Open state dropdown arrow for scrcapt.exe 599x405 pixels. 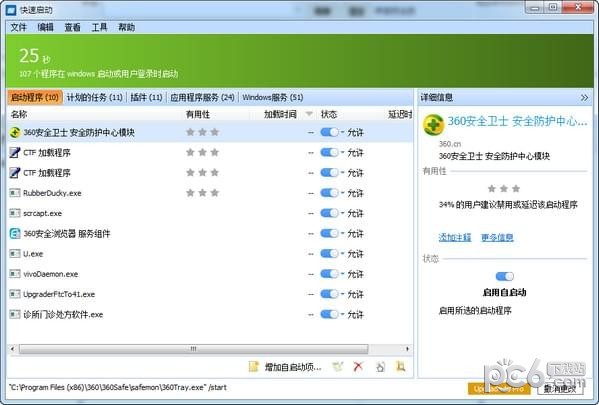[x=342, y=213]
